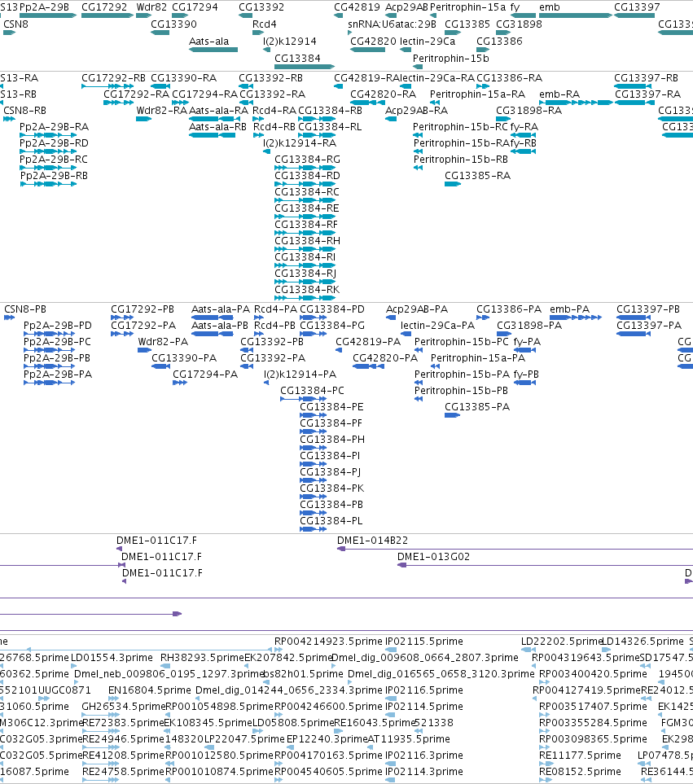Open the CG13397 gene label

point(637,7)
